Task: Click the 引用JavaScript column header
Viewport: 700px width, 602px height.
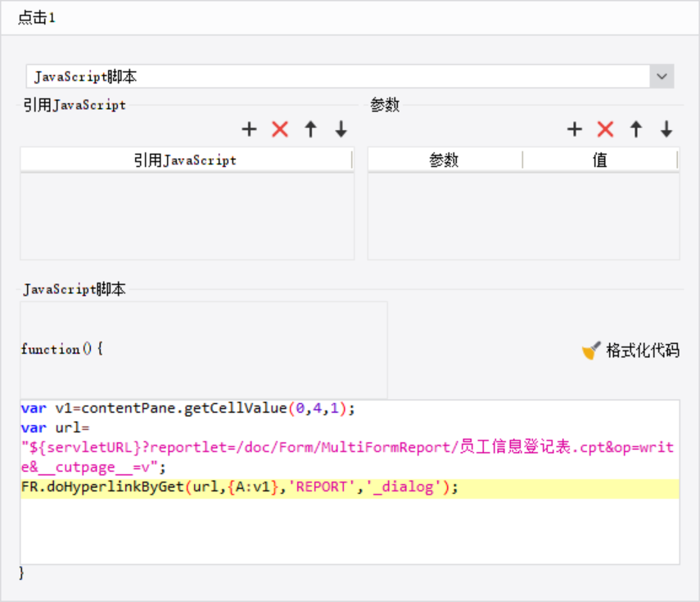Action: [186, 161]
